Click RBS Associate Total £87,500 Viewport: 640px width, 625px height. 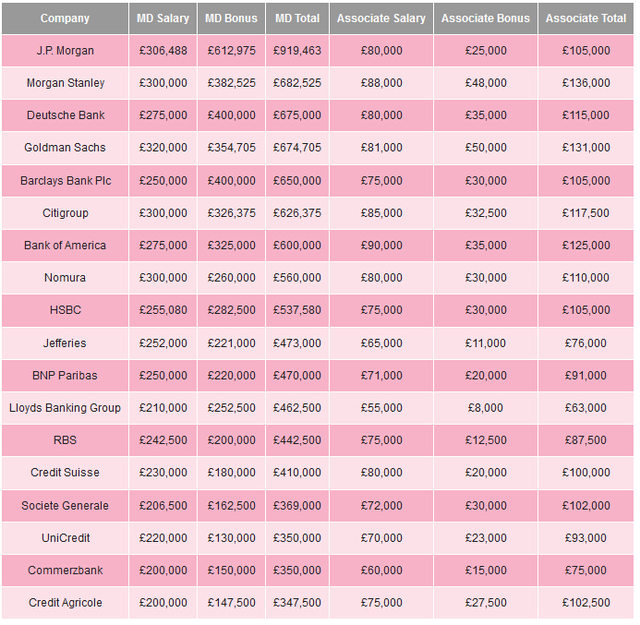586,440
